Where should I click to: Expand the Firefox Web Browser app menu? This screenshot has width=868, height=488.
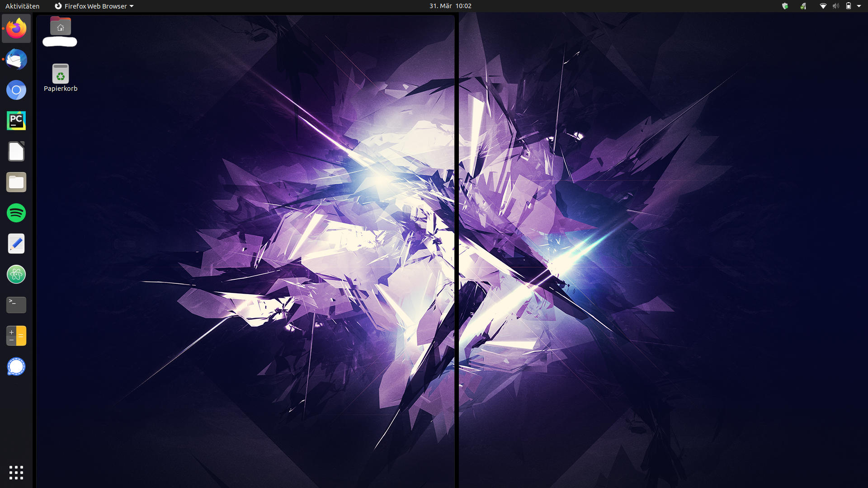click(94, 6)
